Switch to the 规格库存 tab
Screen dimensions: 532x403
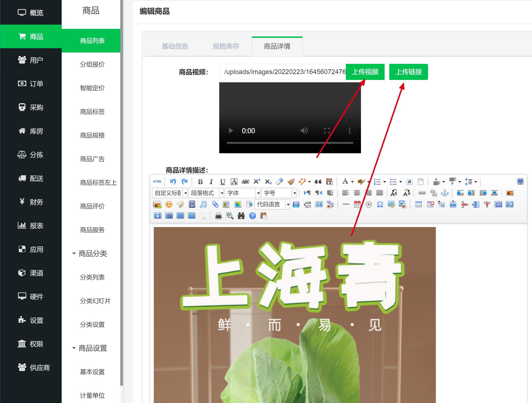[226, 46]
